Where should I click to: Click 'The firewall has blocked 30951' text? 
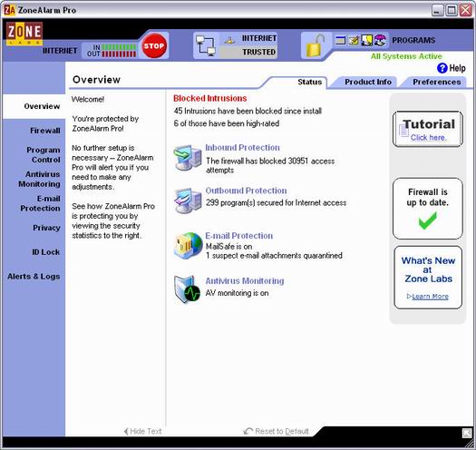coord(270,166)
